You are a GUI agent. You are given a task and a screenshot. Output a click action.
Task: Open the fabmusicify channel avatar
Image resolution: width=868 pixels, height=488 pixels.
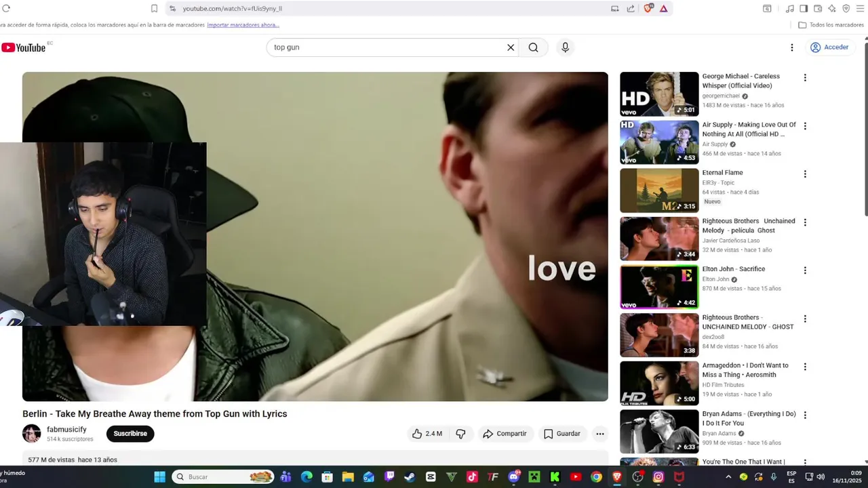[x=31, y=434]
